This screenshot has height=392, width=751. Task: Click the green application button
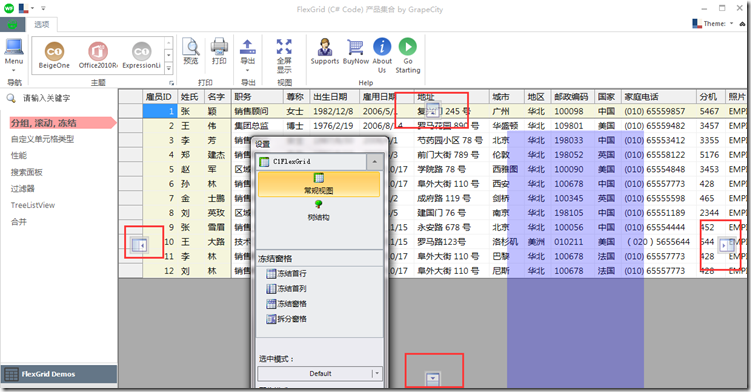(13, 24)
